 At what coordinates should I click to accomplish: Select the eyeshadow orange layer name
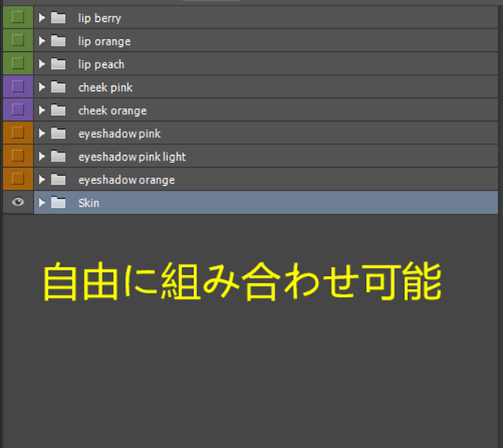[127, 180]
